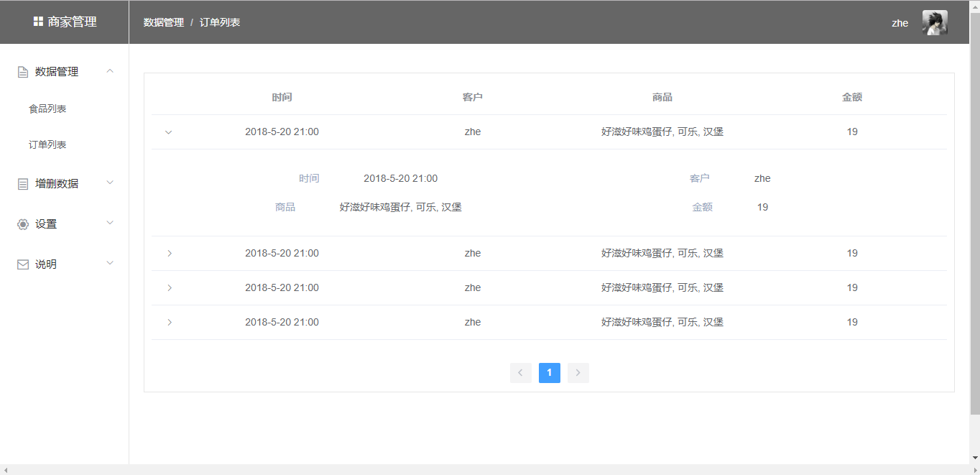Open the user avatar picture
The height and width of the screenshot is (475, 980).
[x=935, y=22]
